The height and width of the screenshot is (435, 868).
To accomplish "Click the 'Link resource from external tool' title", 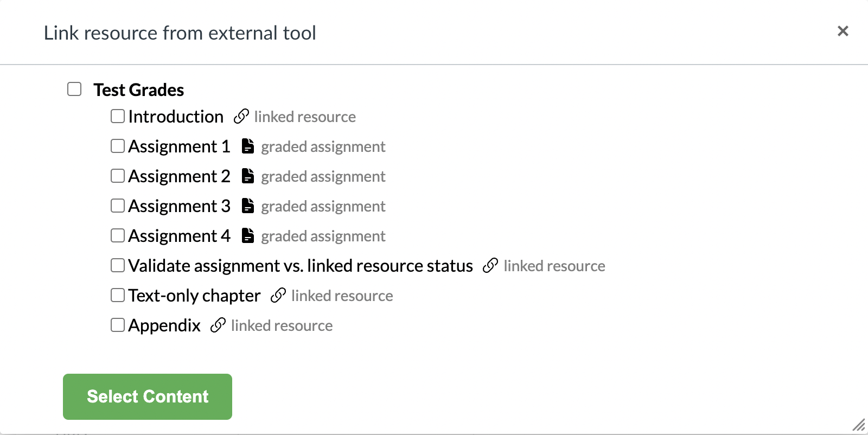I will [180, 33].
